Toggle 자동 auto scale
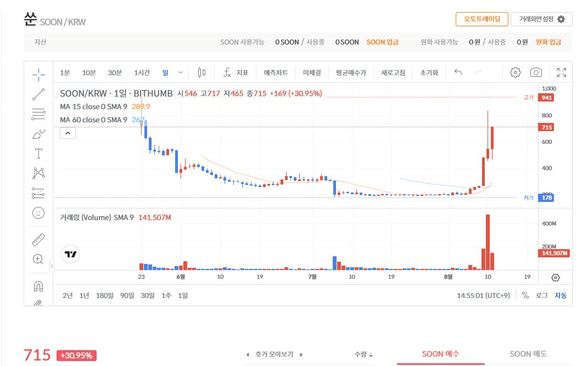The image size is (588, 366). click(561, 296)
